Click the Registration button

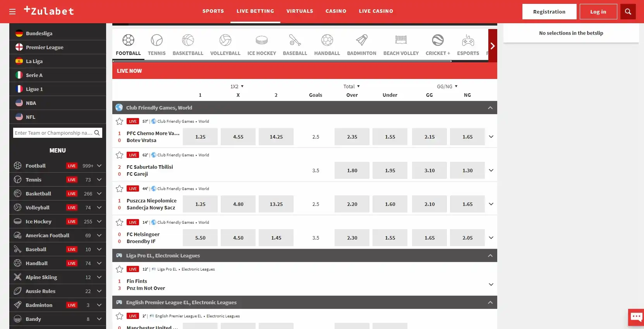coord(549,12)
